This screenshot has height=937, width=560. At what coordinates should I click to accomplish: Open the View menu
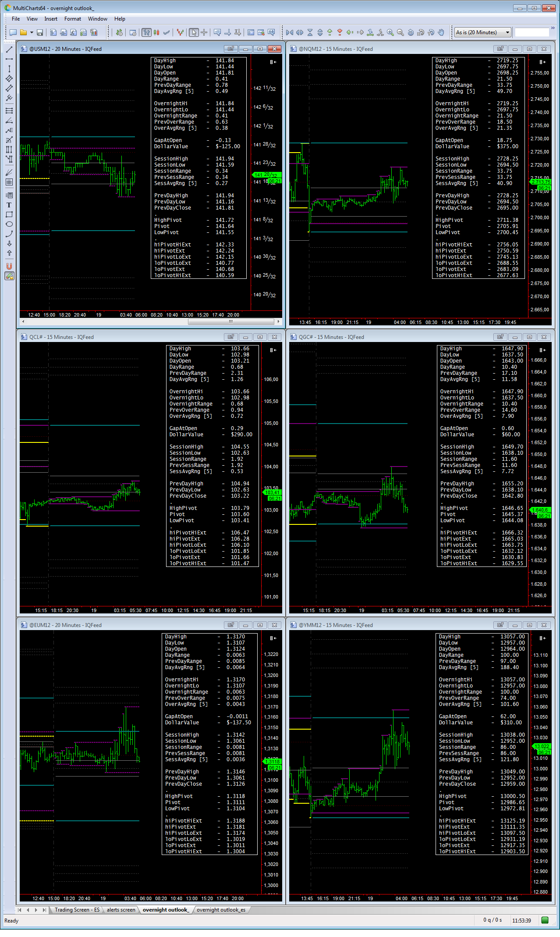pyautogui.click(x=32, y=19)
